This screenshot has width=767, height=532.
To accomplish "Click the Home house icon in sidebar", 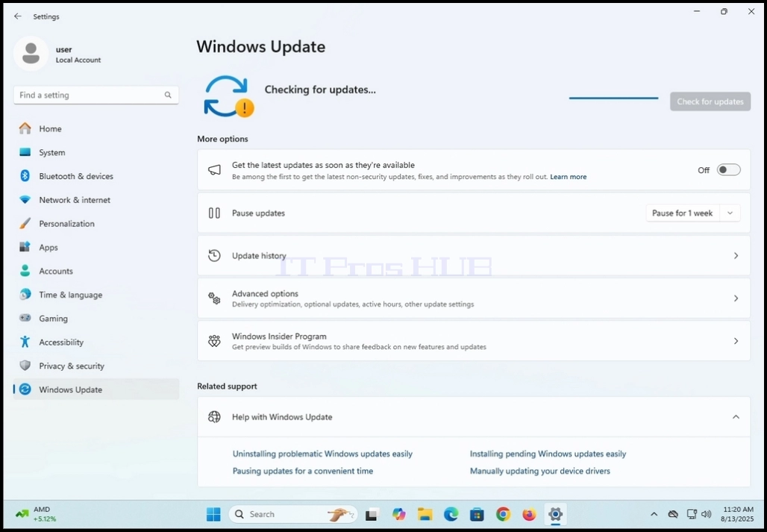I will (25, 128).
